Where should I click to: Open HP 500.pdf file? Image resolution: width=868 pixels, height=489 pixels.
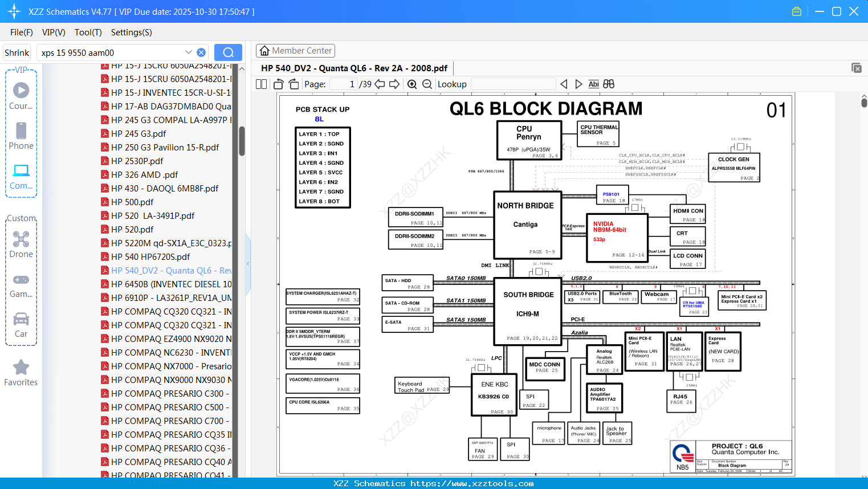tap(132, 202)
